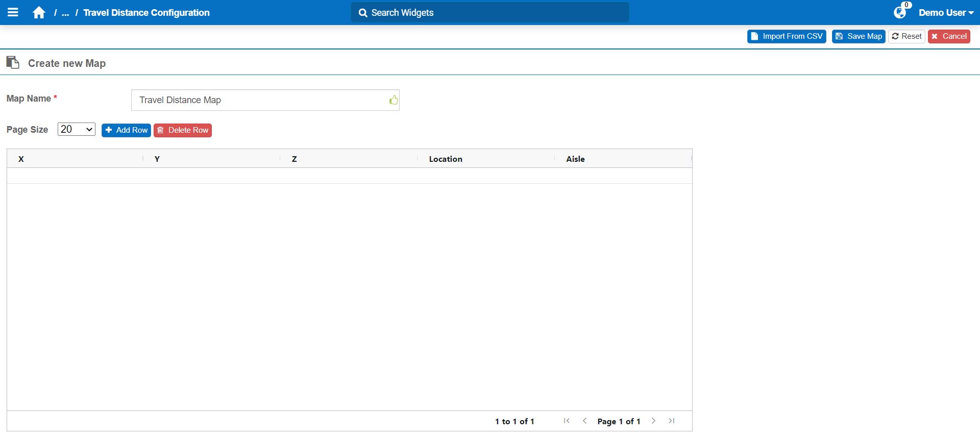This screenshot has height=438, width=980.
Task: Go to the next grid page
Action: pos(653,421)
